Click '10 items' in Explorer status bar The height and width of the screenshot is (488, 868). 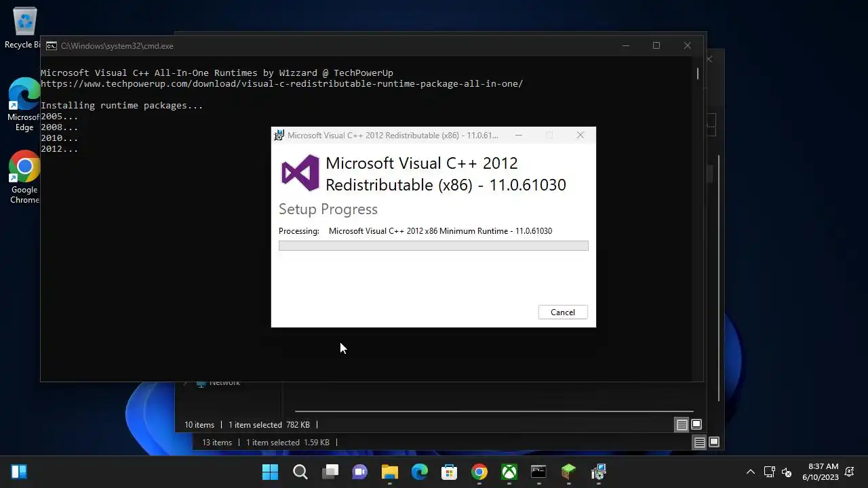[x=199, y=425]
